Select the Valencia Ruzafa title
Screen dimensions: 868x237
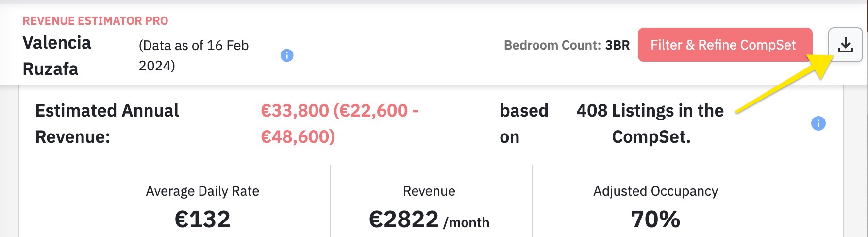[57, 56]
